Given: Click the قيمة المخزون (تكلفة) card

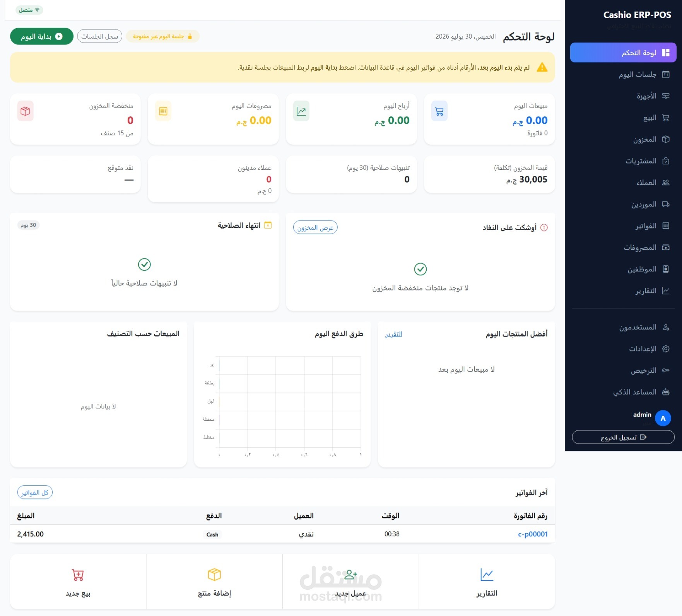Looking at the screenshot, I should pyautogui.click(x=489, y=174).
